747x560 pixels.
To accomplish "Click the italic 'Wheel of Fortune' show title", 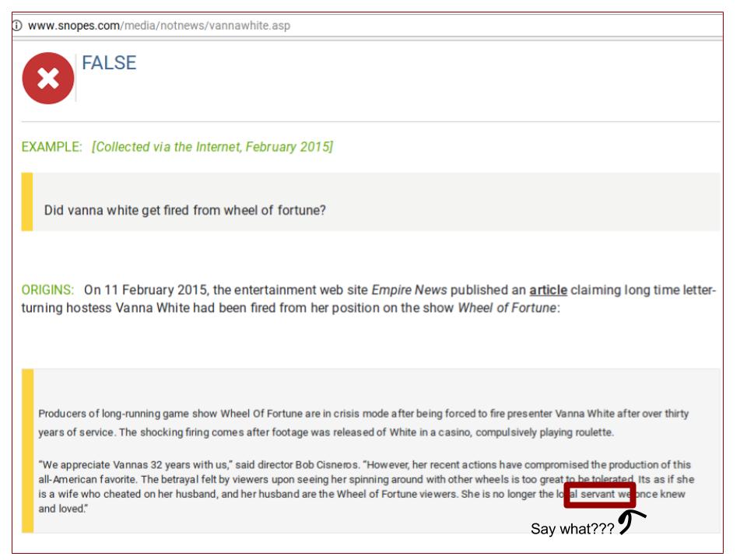I will pyautogui.click(x=507, y=308).
